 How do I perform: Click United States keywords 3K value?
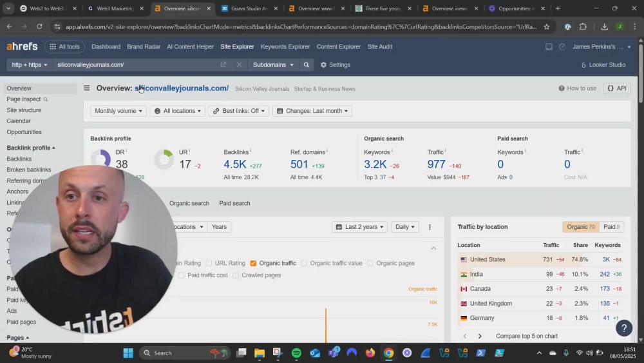tap(606, 259)
